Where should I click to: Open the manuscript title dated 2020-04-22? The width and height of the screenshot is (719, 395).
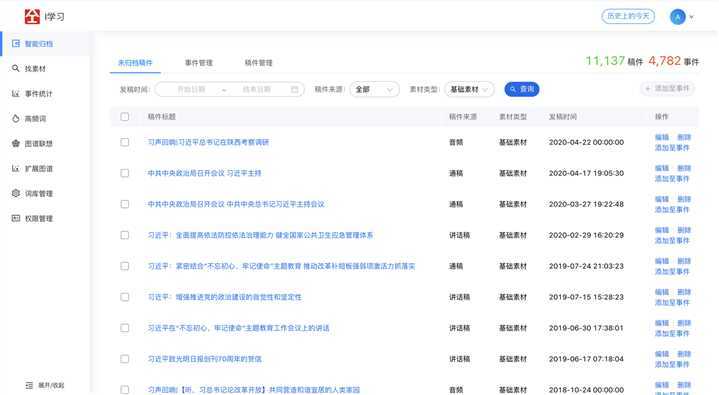pos(208,142)
